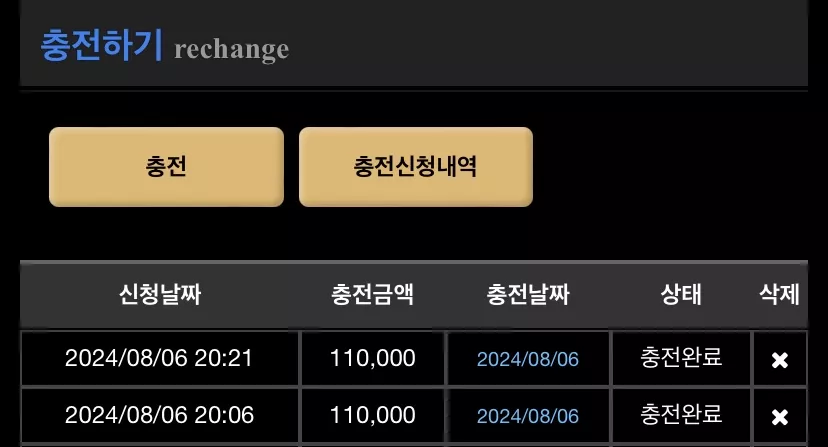Click the 110,000 amount in first row
Screen dimensions: 828x447
(373, 358)
